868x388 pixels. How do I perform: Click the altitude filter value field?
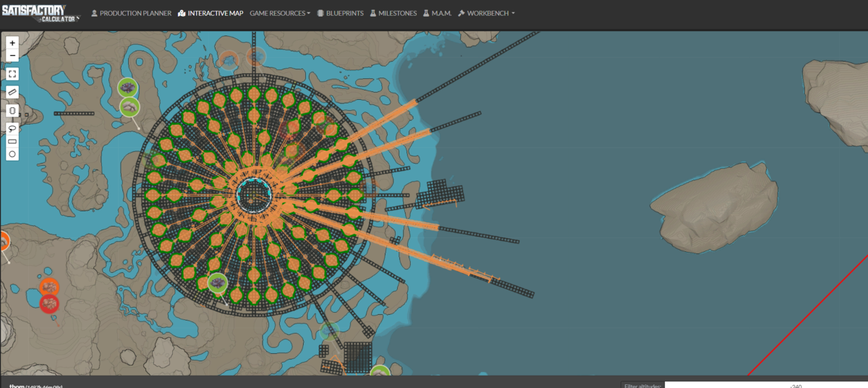(x=766, y=385)
